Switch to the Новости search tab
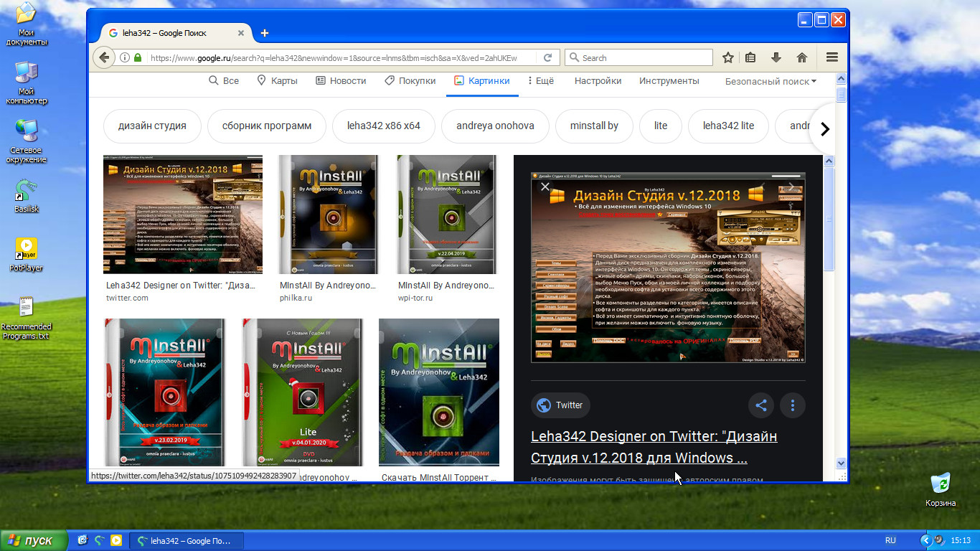This screenshot has height=551, width=980. pos(341,81)
